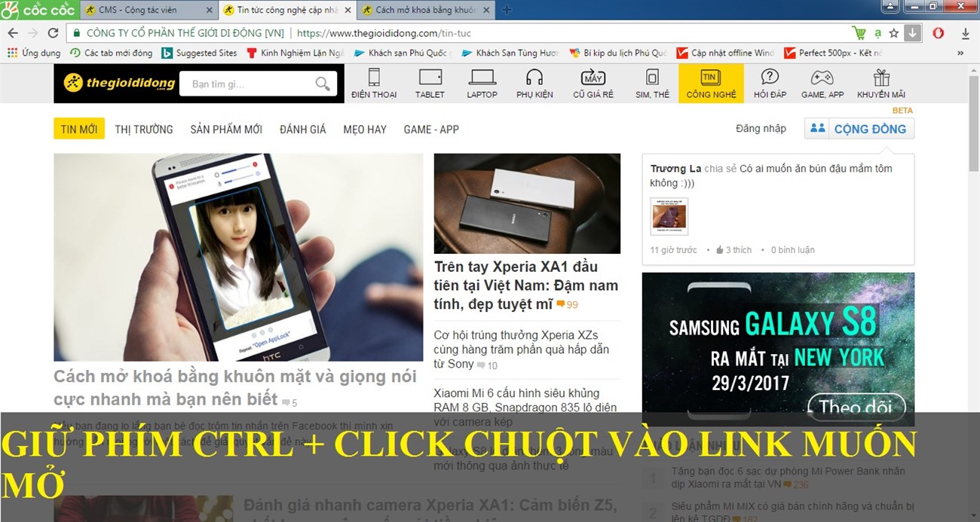Click the grey download arrow in address bar
980x522 pixels.
(913, 33)
